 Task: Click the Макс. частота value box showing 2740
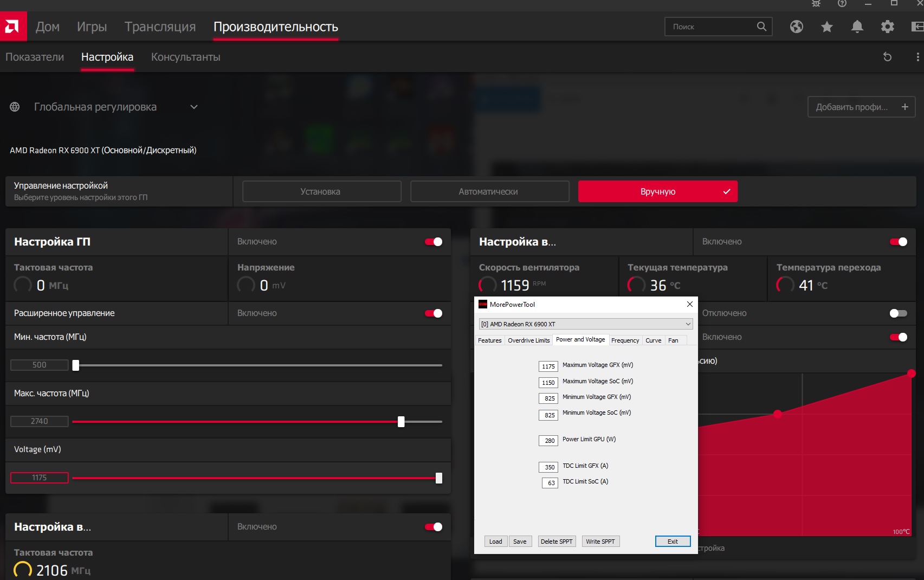coord(40,422)
